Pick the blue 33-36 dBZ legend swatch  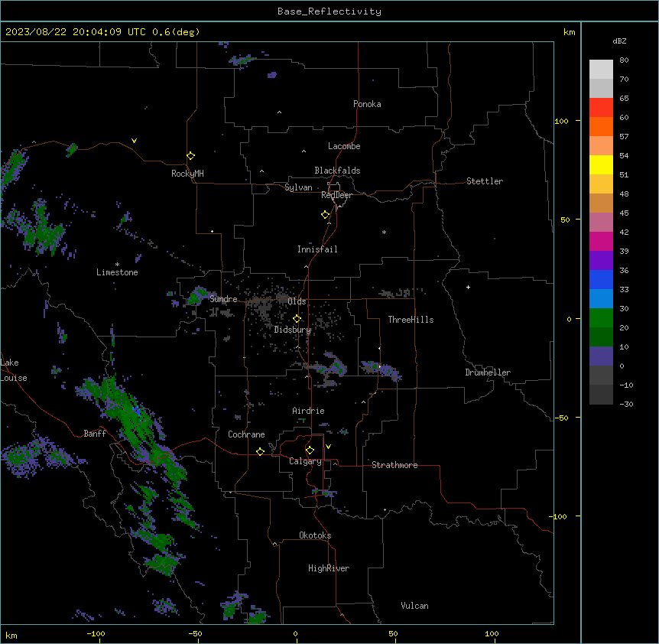pos(601,279)
